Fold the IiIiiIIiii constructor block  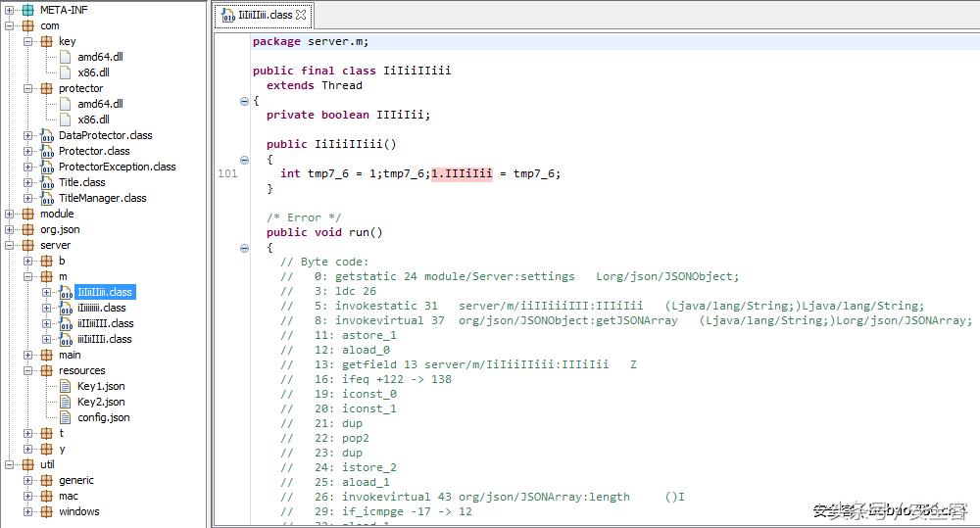[x=244, y=160]
